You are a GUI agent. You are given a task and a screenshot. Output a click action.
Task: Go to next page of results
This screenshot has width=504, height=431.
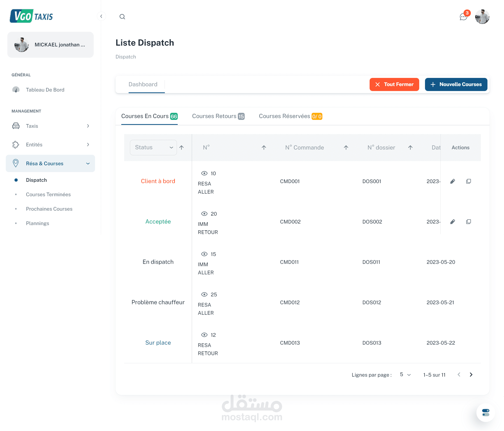point(471,375)
